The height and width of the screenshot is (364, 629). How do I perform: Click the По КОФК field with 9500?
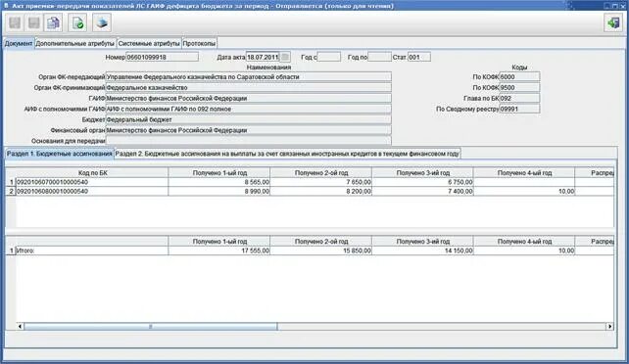519,87
